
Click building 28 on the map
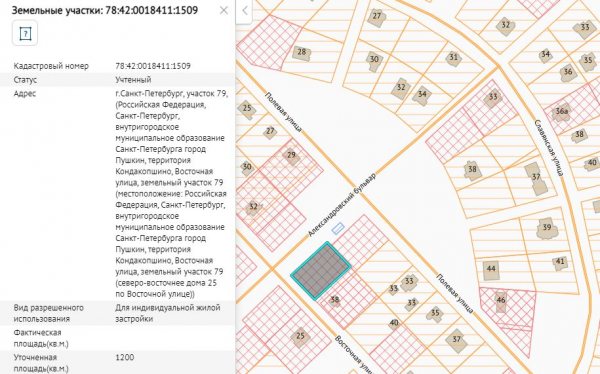pos(302,52)
